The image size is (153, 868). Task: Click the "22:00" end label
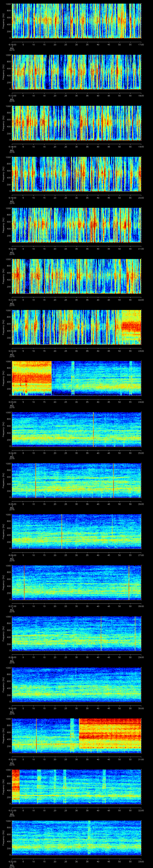[141, 300]
